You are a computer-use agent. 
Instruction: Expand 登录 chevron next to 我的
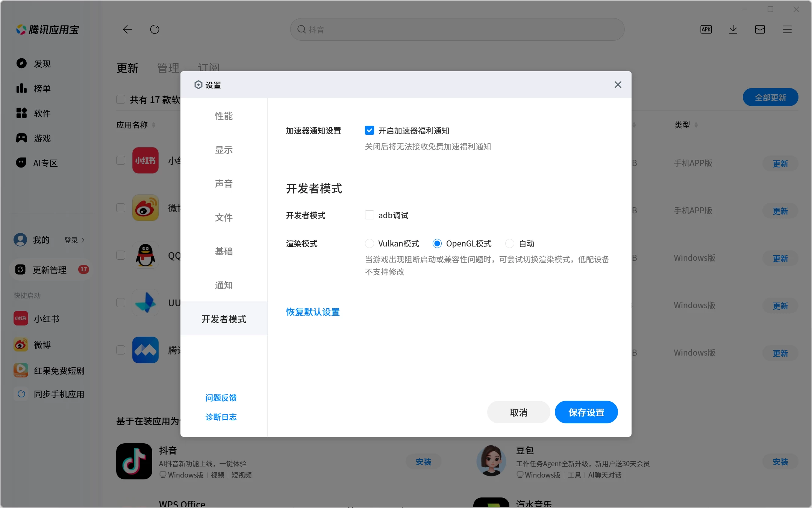click(x=83, y=240)
